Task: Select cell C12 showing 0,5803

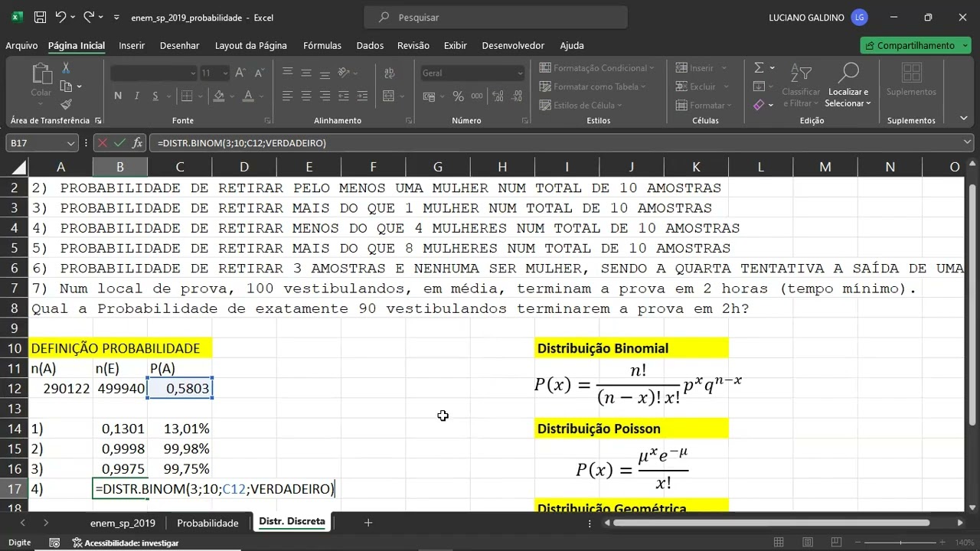Action: (x=180, y=388)
